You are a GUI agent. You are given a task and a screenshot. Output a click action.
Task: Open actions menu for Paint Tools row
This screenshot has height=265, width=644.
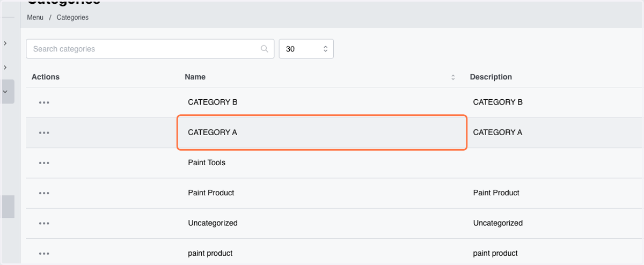[x=44, y=163]
